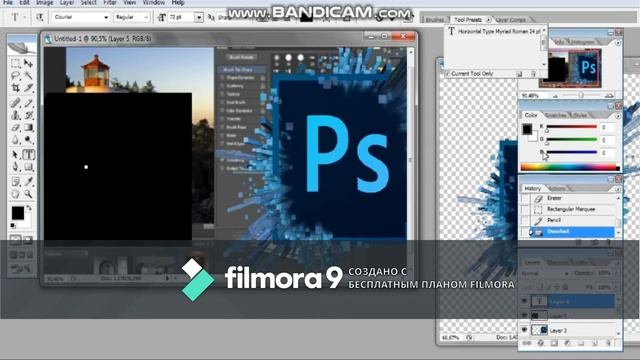
Task: Toggle visibility of the selected text layer
Action: (x=524, y=301)
